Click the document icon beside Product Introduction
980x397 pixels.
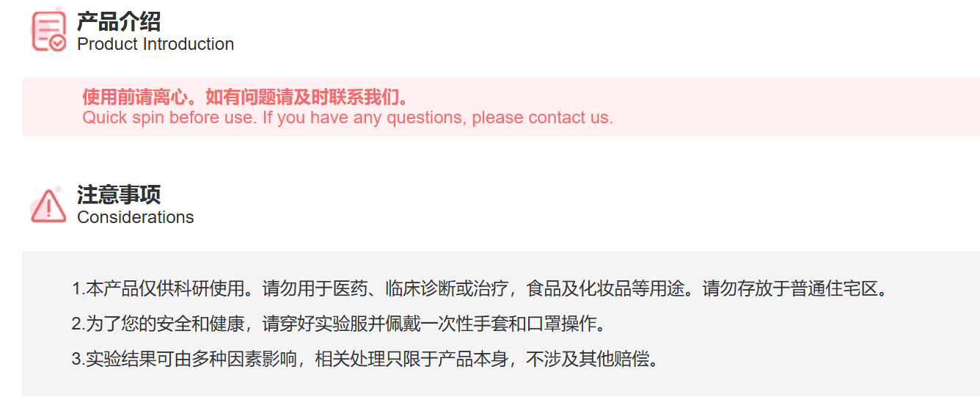(x=45, y=29)
